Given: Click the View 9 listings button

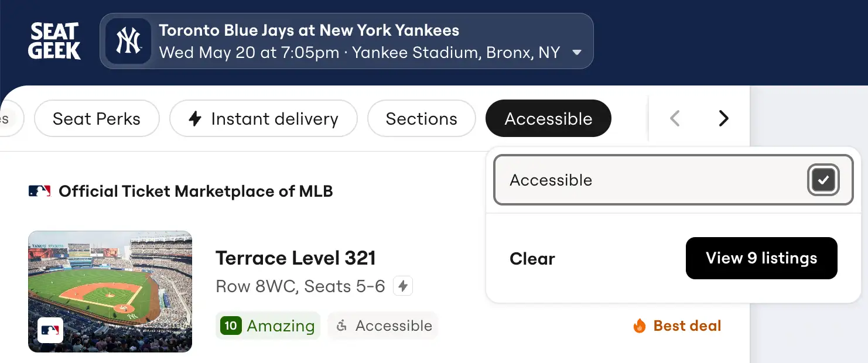Looking at the screenshot, I should click(x=761, y=258).
